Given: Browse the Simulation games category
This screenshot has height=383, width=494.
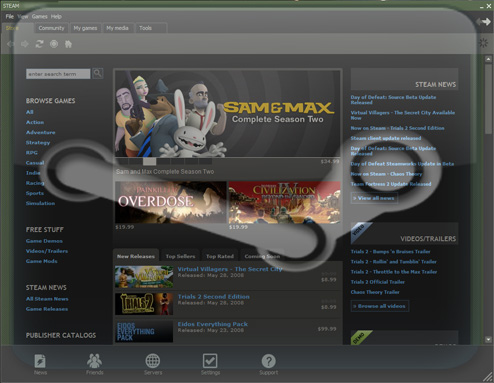Looking at the screenshot, I should pos(40,203).
